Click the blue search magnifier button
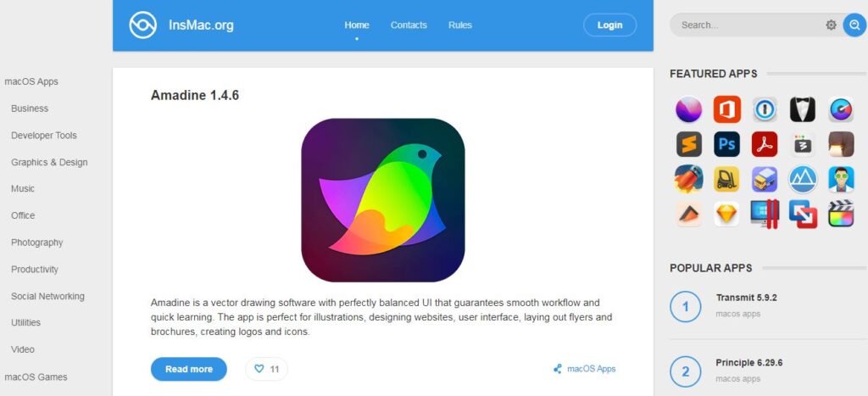This screenshot has height=396, width=868. point(854,25)
